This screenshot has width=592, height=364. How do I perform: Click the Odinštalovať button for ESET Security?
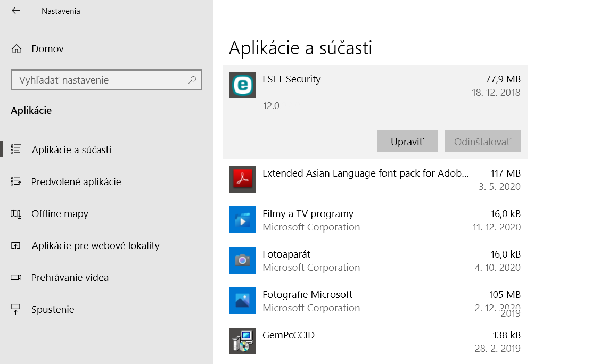coord(482,142)
